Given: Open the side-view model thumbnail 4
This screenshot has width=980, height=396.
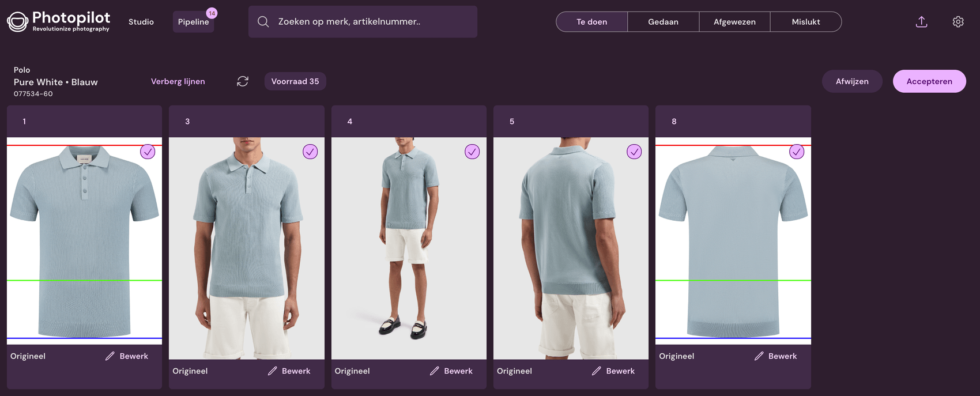Looking at the screenshot, I should point(409,248).
